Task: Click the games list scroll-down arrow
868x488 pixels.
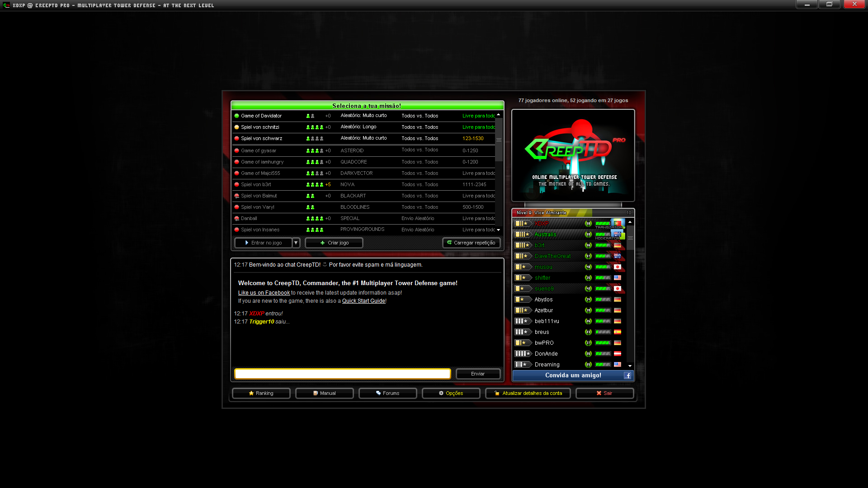Action: coord(499,230)
